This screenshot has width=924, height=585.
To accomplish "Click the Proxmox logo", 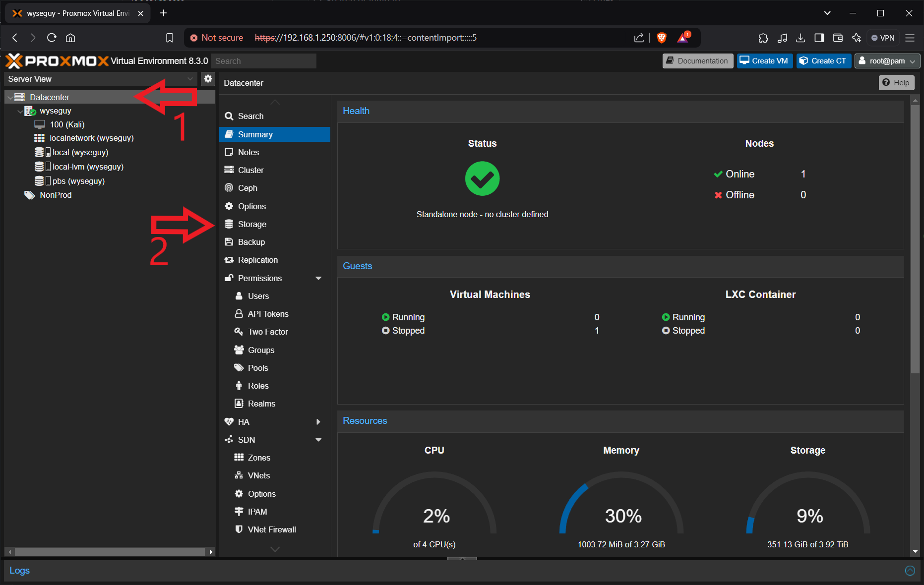I will pos(57,61).
